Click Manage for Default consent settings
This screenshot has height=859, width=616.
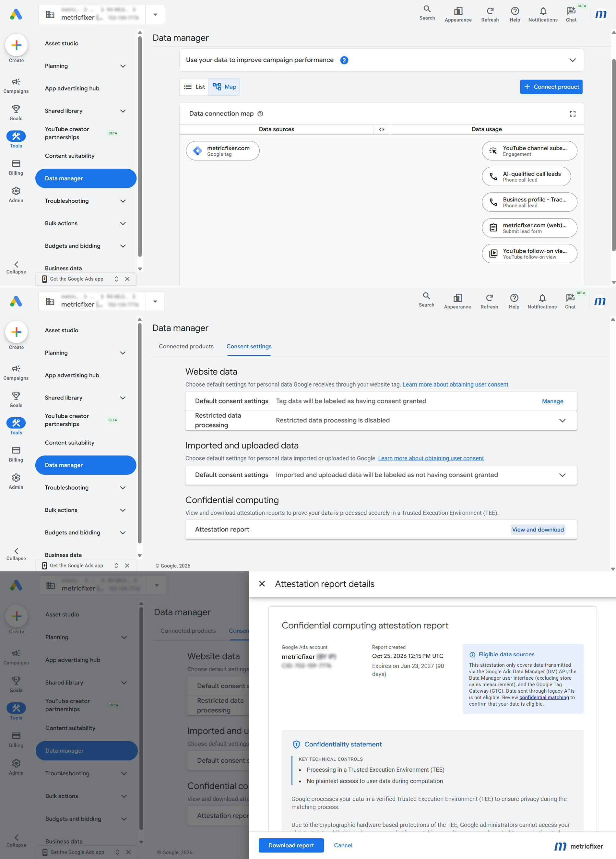[x=552, y=401]
